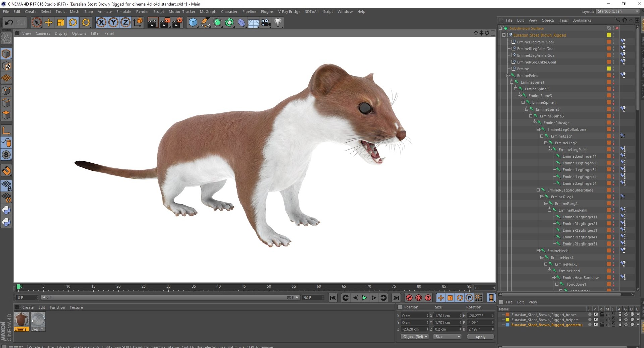Collapse Eurasian_Stoat_Brown_Rigged node
644x348 pixels.
tap(504, 35)
